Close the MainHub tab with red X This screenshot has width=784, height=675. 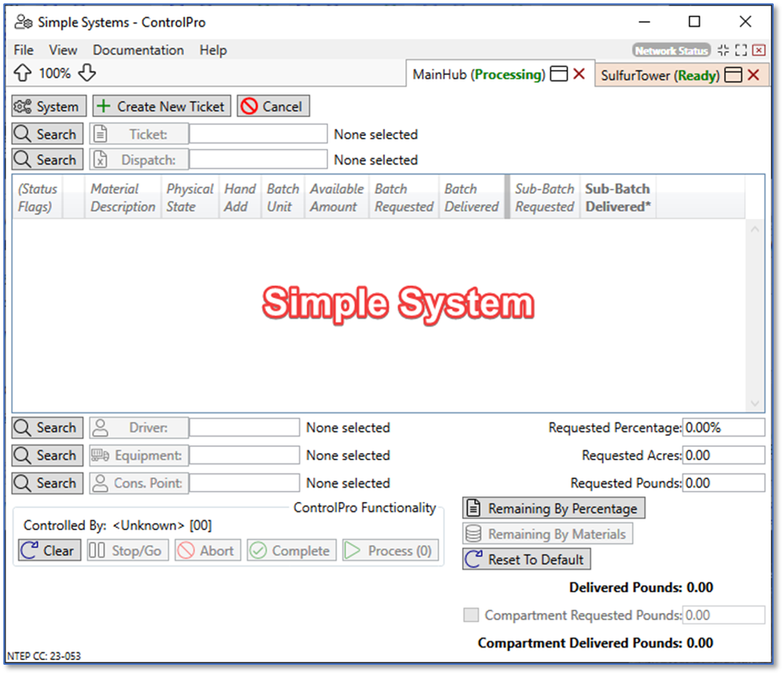click(x=579, y=75)
